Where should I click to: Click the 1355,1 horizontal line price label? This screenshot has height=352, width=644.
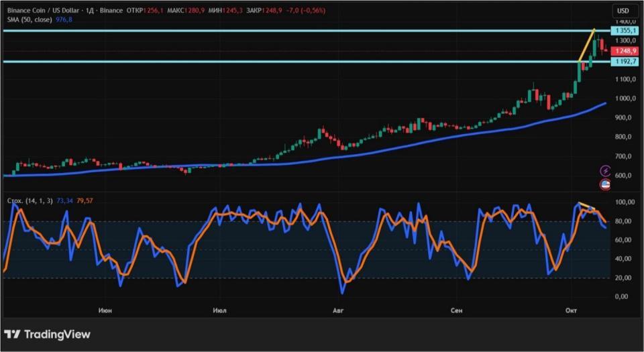pos(625,30)
